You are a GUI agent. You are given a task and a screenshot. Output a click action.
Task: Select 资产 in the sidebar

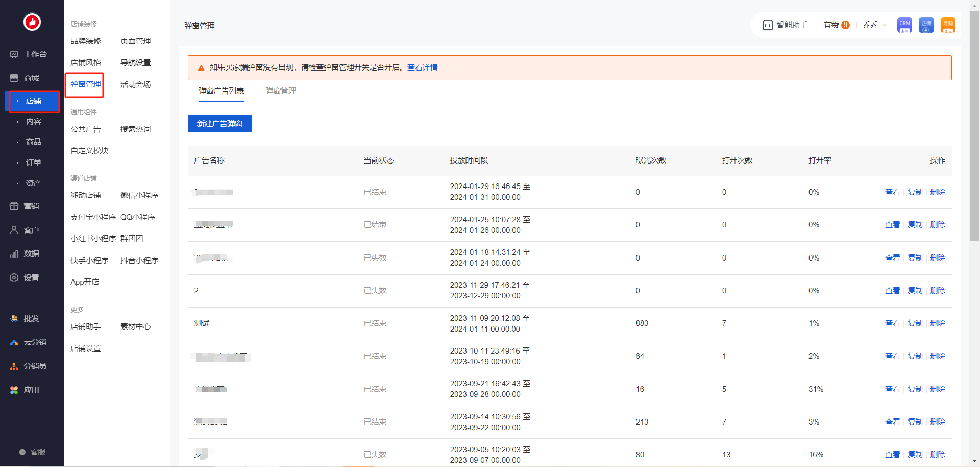[x=33, y=183]
